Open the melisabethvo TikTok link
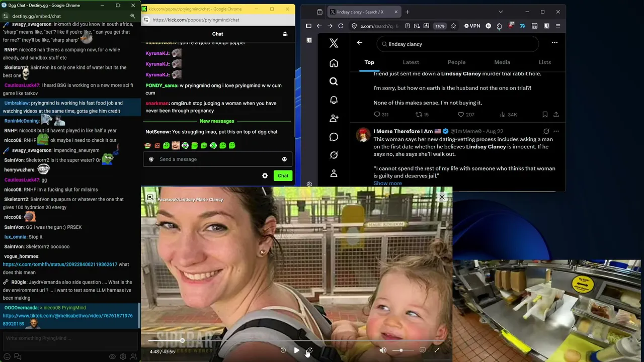 click(x=67, y=320)
